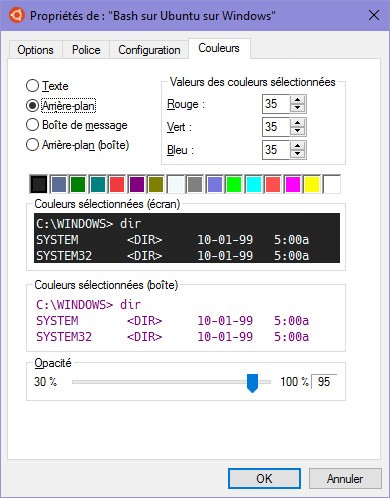Image resolution: width=390 pixels, height=498 pixels.
Task: Increase the Bleu value with up arrow
Action: tap(297, 146)
